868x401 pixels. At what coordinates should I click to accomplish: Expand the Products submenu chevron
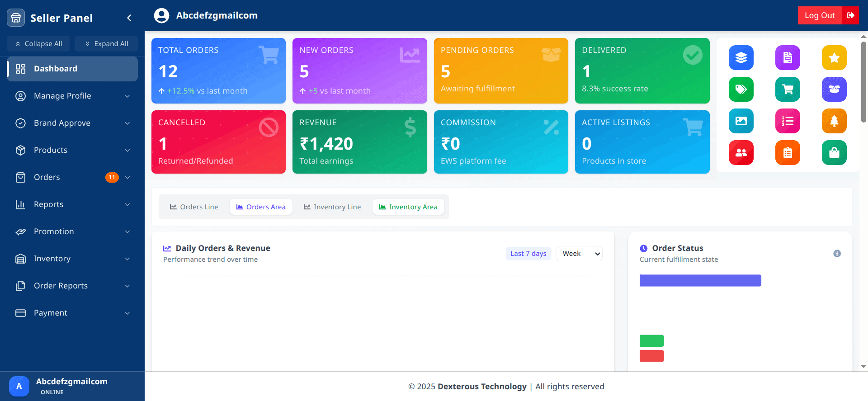click(127, 150)
